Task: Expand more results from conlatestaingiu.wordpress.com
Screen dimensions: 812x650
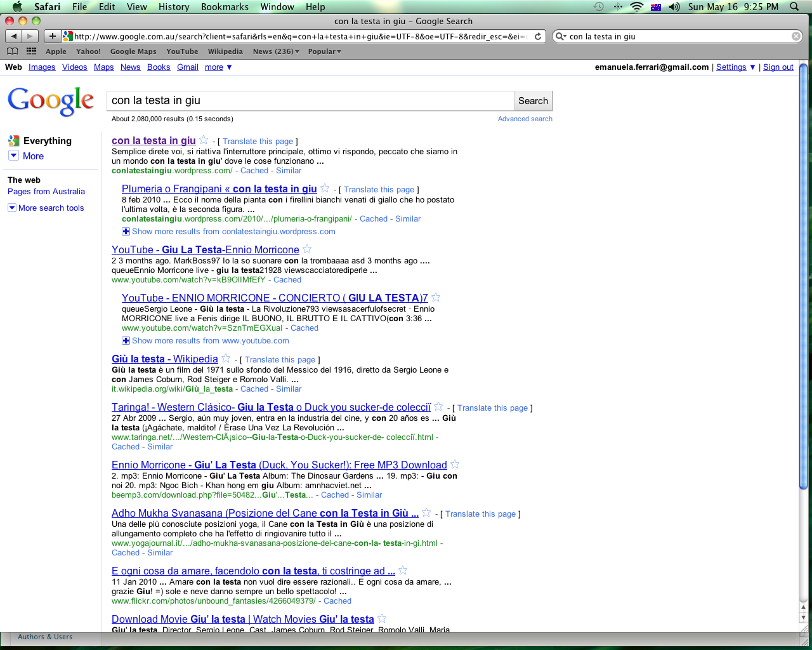Action: [126, 232]
